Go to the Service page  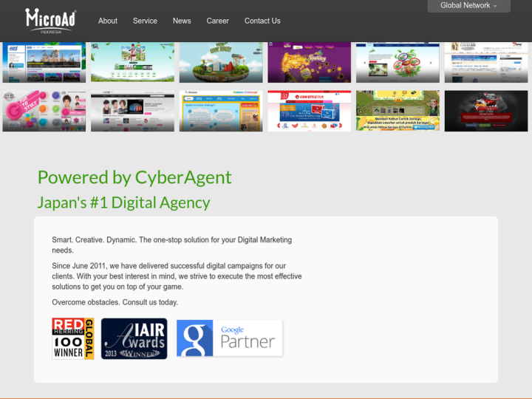coord(145,21)
